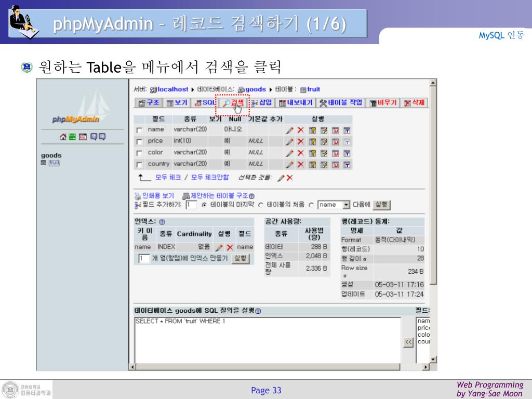Set primary key on color field

(x=312, y=153)
